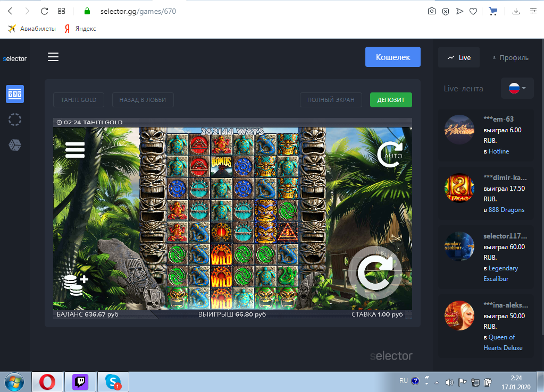Screen dimensions: 544x392
Task: Click the Queen of Hearts thumbnail
Action: pyautogui.click(x=459, y=316)
